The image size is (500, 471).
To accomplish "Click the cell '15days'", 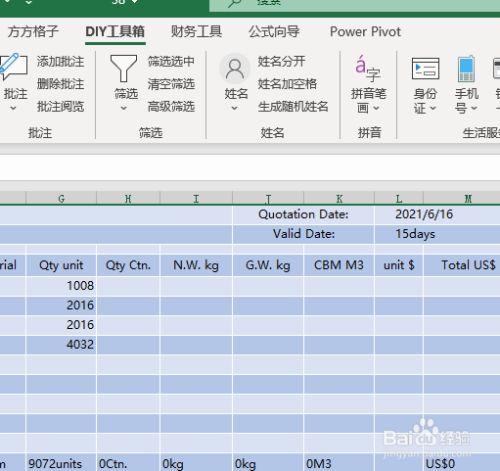I will [437, 234].
